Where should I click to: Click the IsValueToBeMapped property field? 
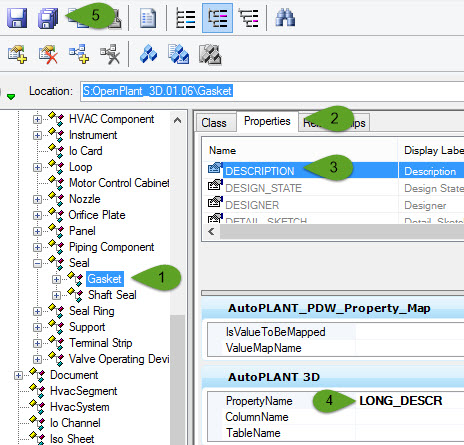336,332
